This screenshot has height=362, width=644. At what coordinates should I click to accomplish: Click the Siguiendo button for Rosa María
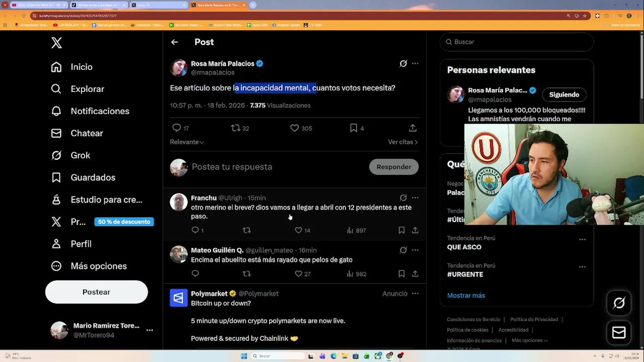tap(564, 95)
